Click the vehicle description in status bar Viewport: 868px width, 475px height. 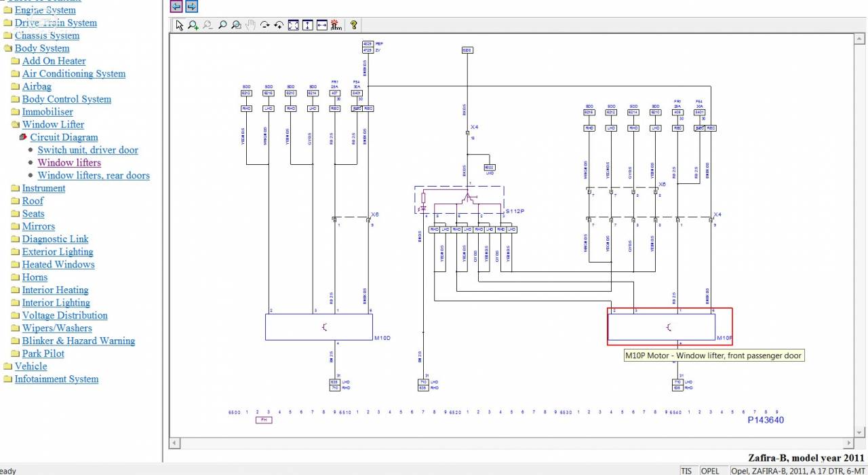tap(798, 470)
